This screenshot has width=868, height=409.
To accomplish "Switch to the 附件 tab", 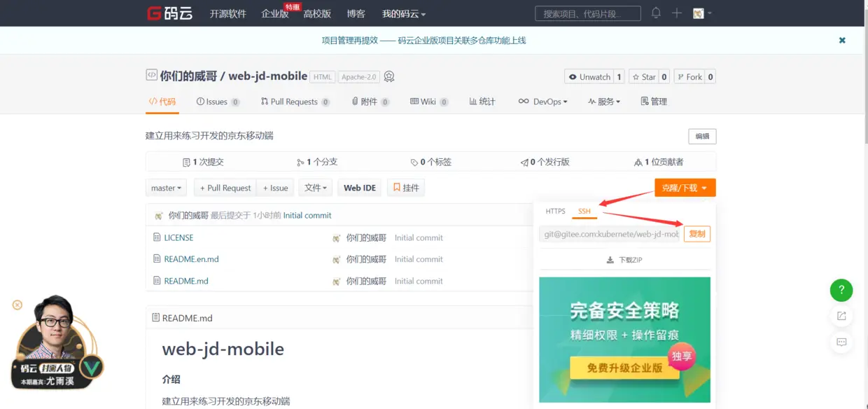I will coord(370,102).
